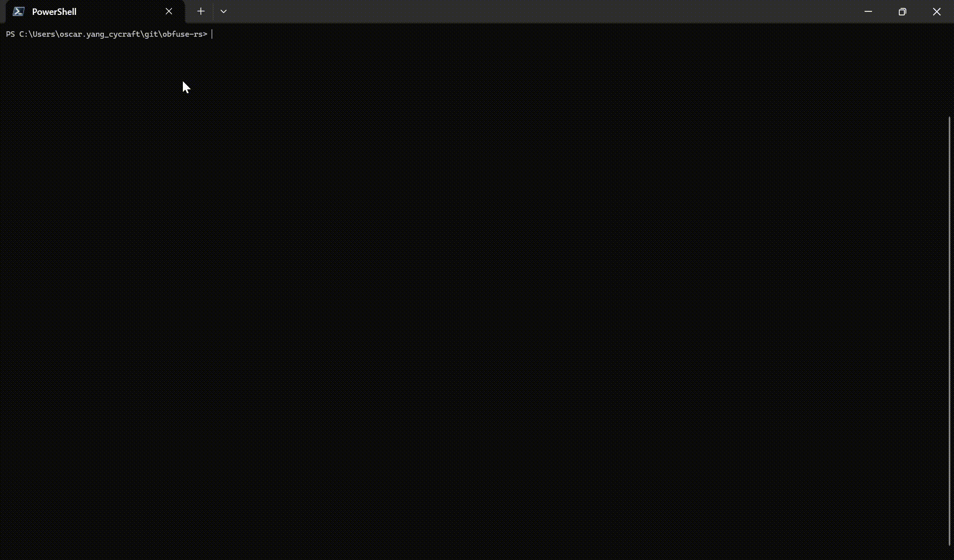954x560 pixels.
Task: Click 'Users' in the prompt path
Action: coord(44,34)
